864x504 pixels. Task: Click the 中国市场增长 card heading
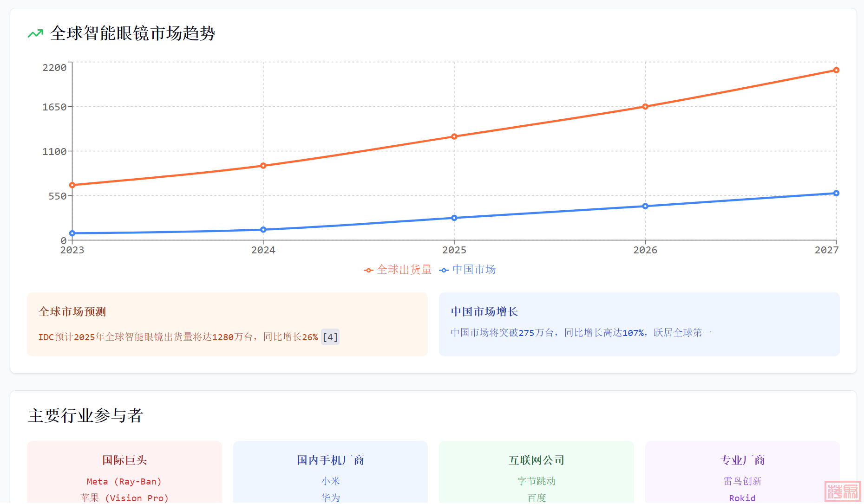tap(484, 312)
